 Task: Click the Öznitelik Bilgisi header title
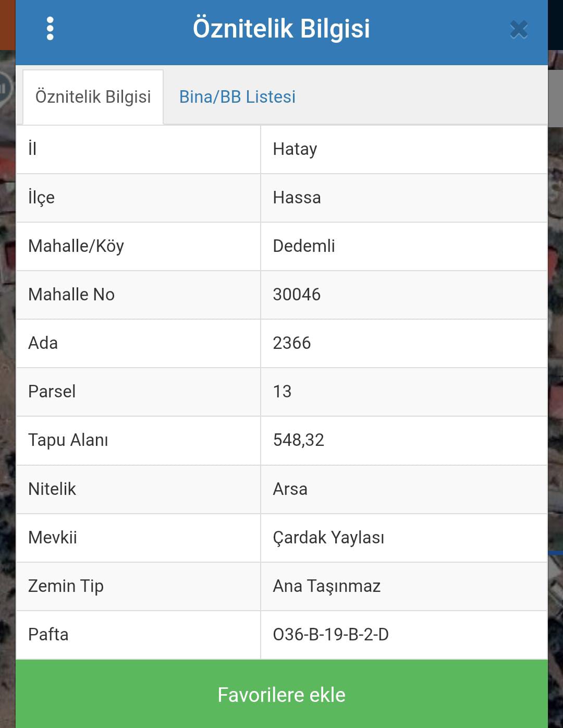click(x=281, y=28)
